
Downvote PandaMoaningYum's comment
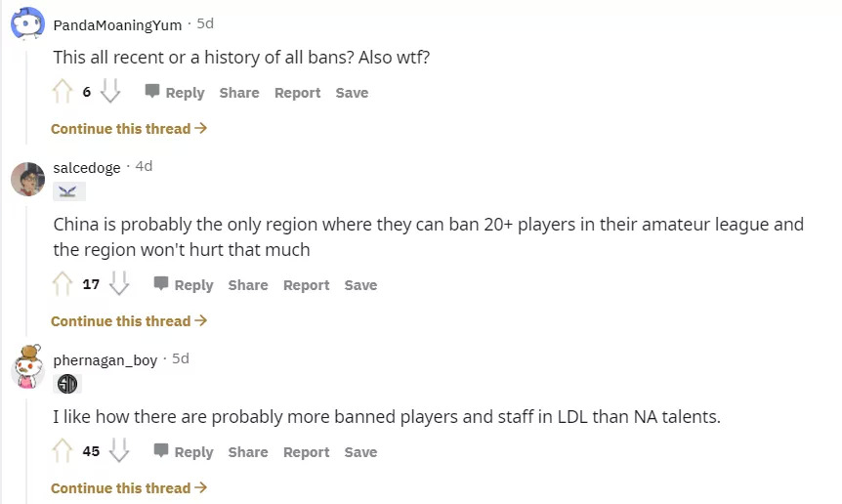pos(110,92)
